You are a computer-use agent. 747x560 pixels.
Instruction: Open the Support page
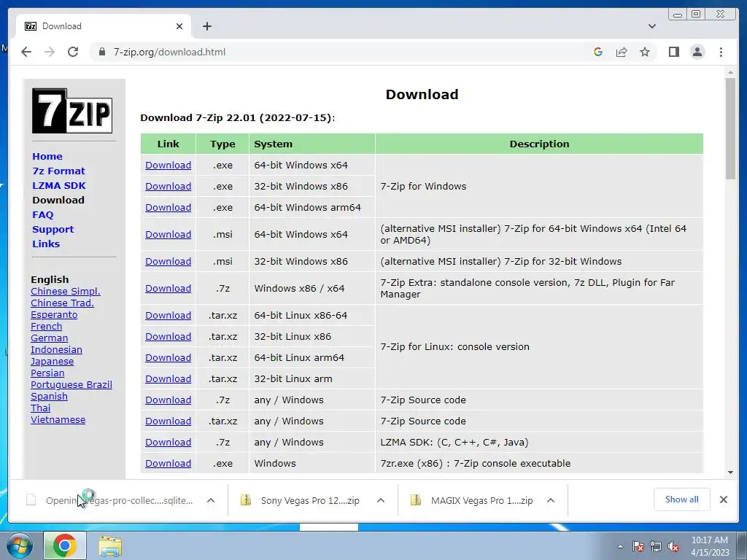pos(53,230)
